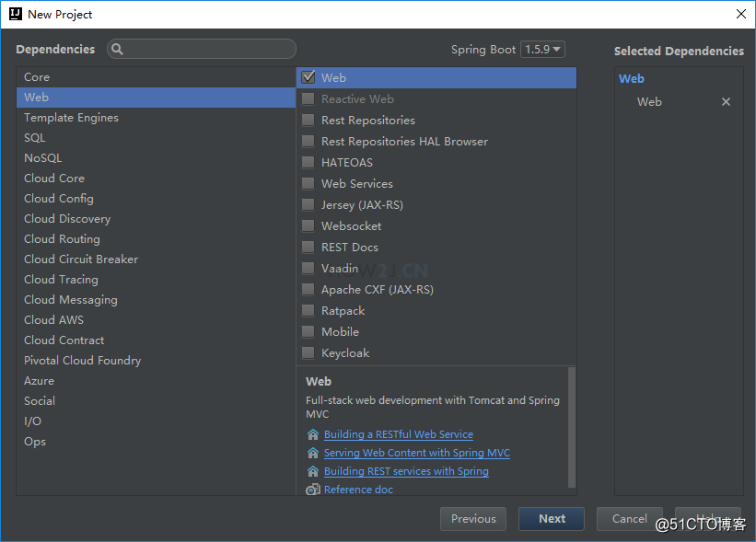
Task: Click house icon beside Building a RESTful Web Service
Action: (x=313, y=434)
